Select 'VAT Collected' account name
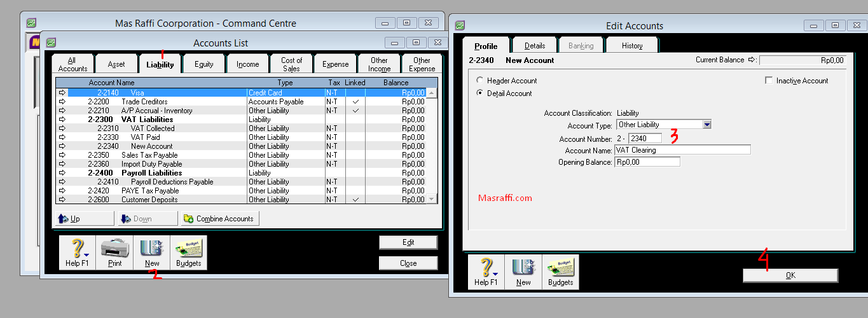Viewport: 868px width, 318px height. coord(153,128)
